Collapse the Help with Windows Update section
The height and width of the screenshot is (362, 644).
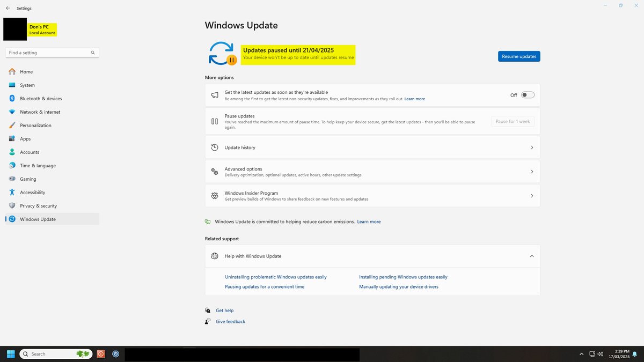(532, 256)
